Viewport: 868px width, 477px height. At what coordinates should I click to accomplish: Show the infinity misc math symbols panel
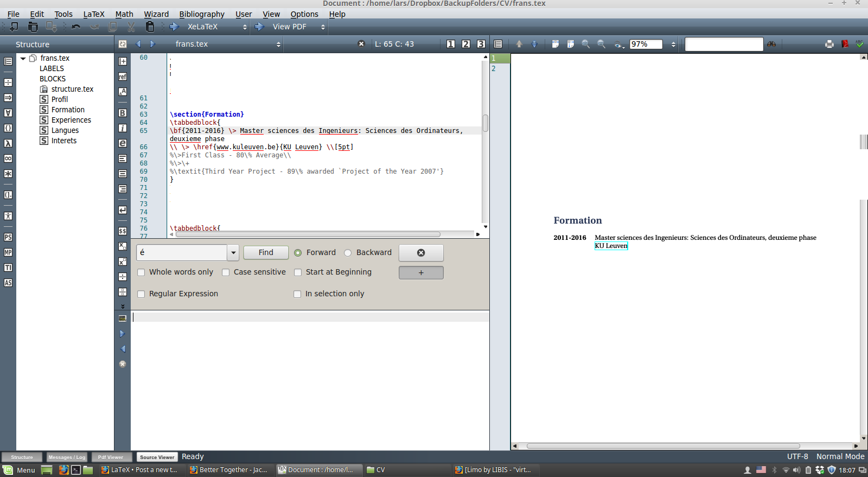click(8, 158)
